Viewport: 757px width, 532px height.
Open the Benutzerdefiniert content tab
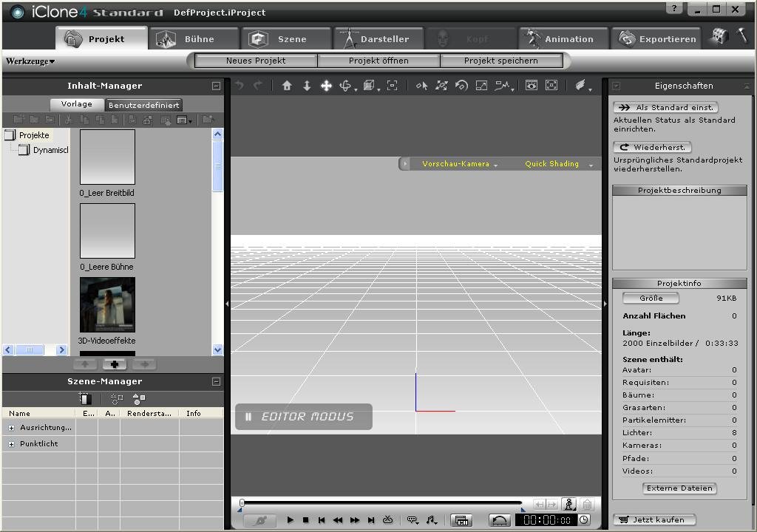[144, 105]
